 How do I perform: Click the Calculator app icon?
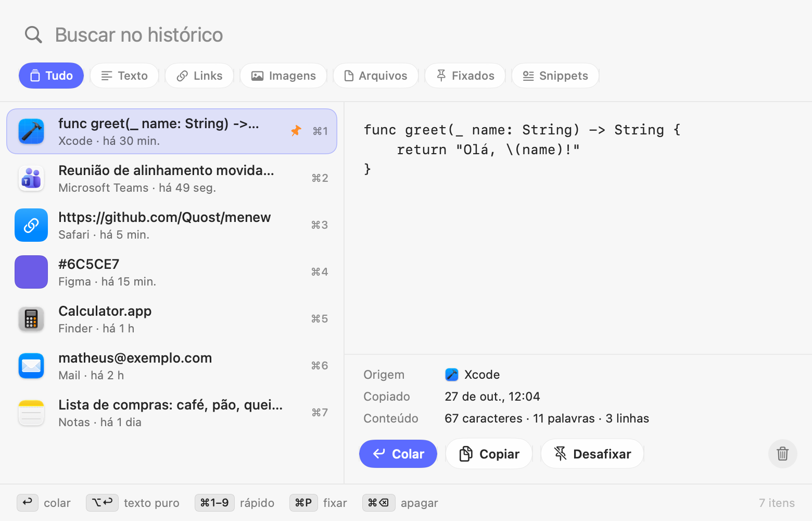pyautogui.click(x=31, y=319)
